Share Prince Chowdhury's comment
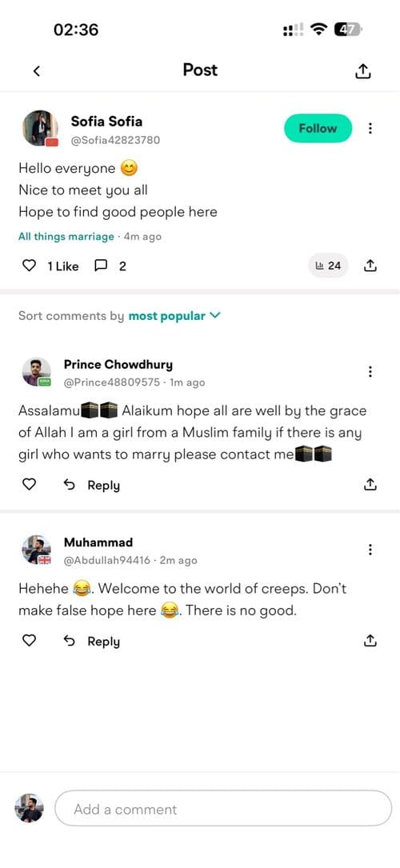 coord(370,484)
